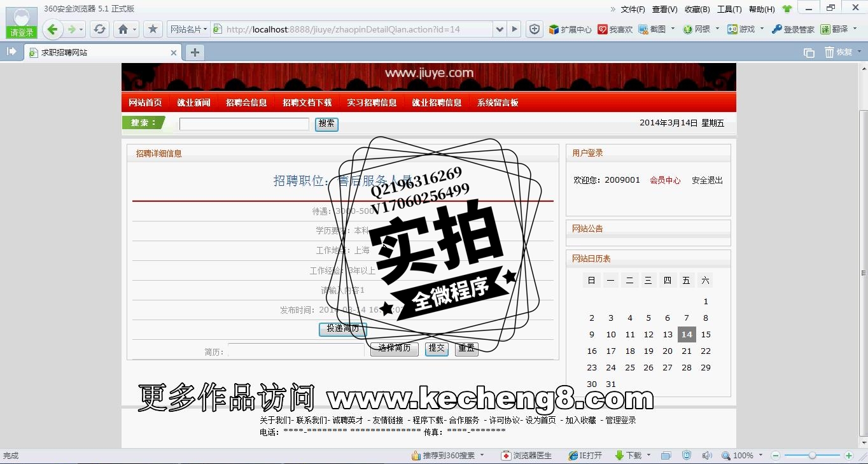This screenshot has width=868, height=464.
Task: Click the zoom slider handle in status bar
Action: coord(812,456)
